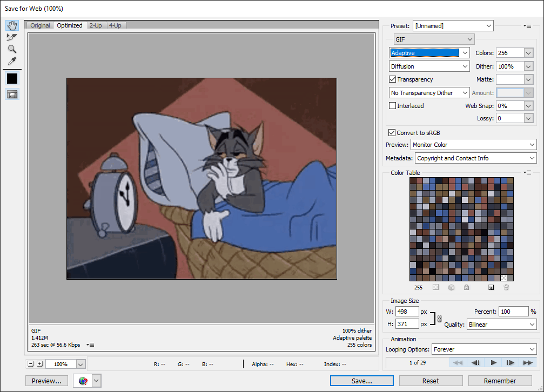Open the black Eyedropper Color swatch
Image resolution: width=544 pixels, height=392 pixels.
[x=12, y=79]
